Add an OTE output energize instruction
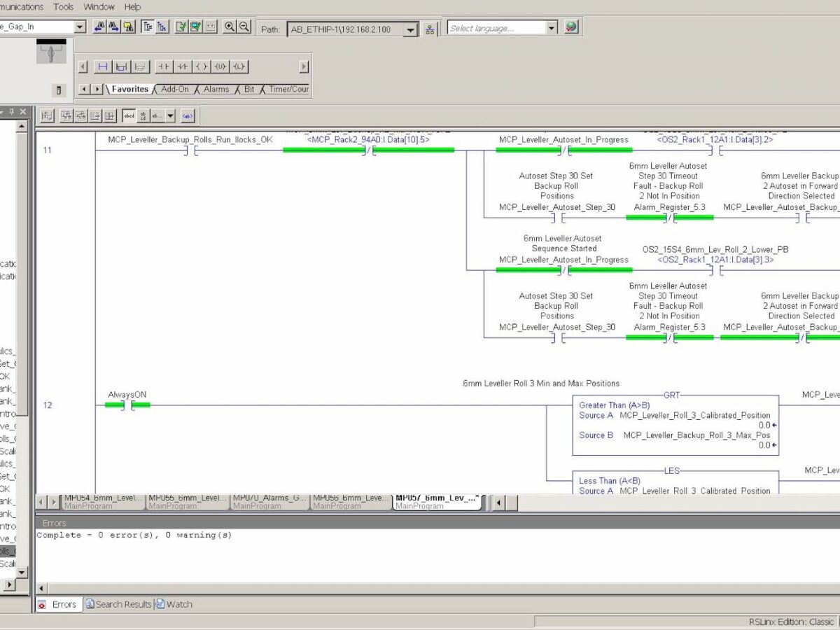840x630 pixels. (x=200, y=66)
